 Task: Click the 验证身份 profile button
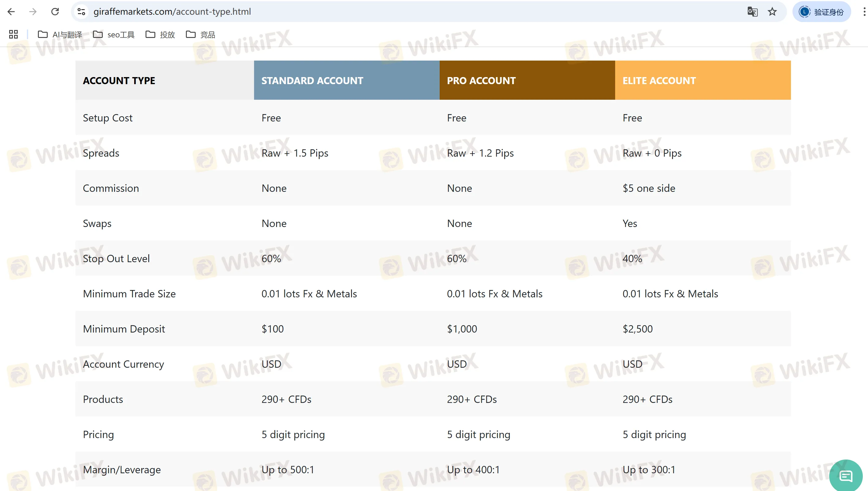point(822,12)
